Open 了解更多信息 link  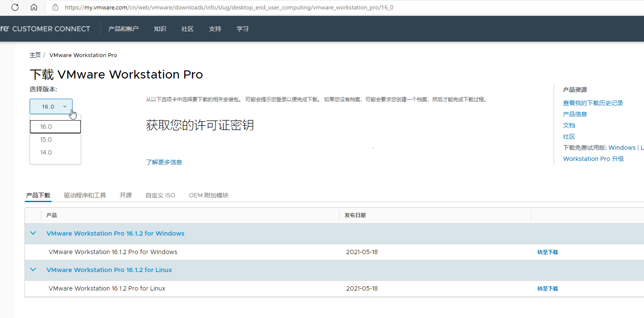[164, 162]
